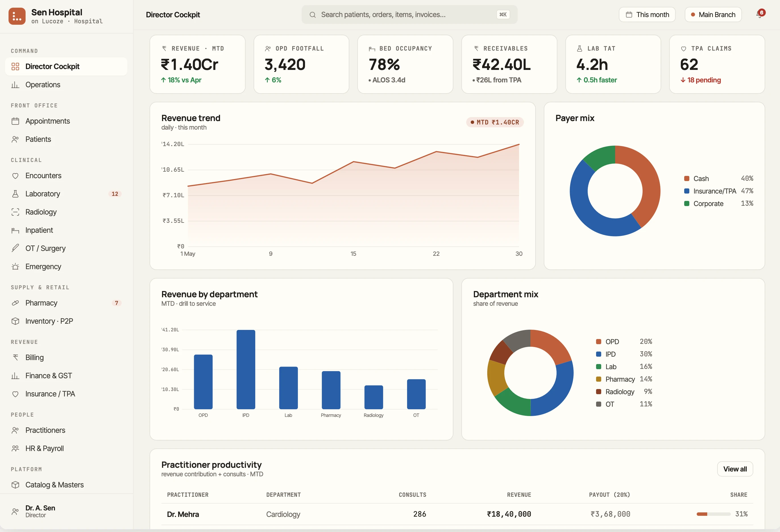Screen dimensions: 780x532
Task: Click the 18 pending text
Action: pos(704,80)
